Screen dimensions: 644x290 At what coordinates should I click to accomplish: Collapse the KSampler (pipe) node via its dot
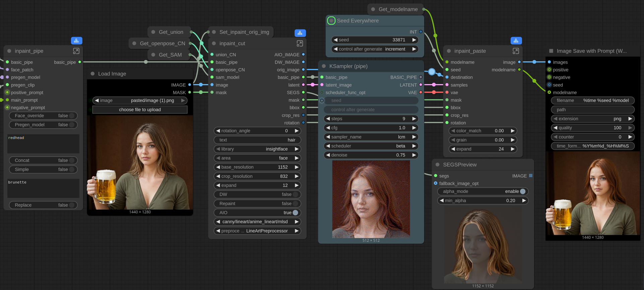click(x=324, y=66)
